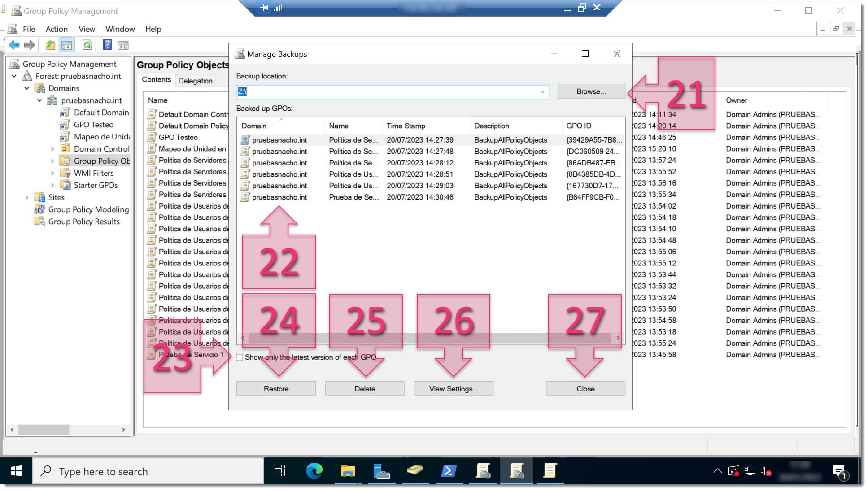
Task: Click the Manage Backups dialog icon
Action: pos(239,54)
